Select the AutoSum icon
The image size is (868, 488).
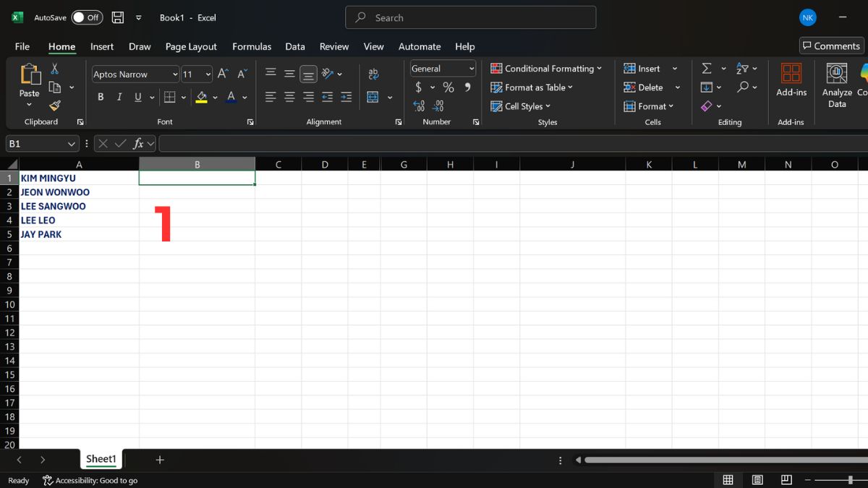click(x=707, y=68)
